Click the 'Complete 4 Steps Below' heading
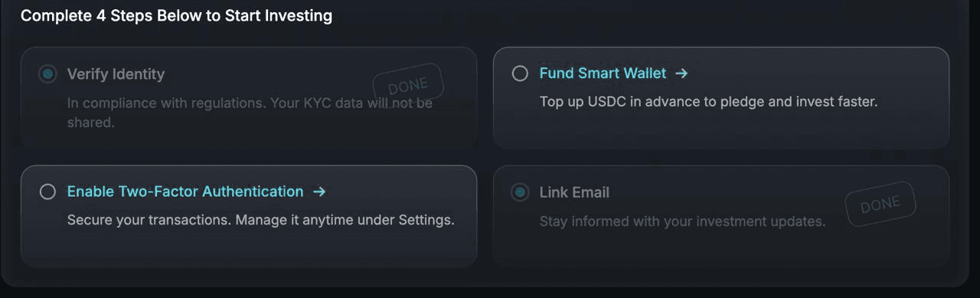Screen dimensions: 980x298 [x=176, y=16]
